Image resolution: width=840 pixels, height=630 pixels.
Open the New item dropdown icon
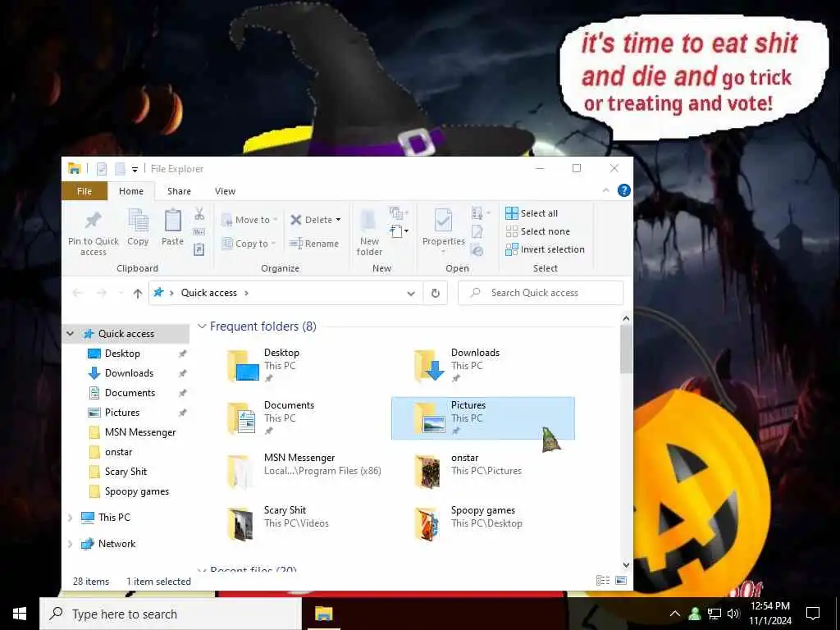399,231
